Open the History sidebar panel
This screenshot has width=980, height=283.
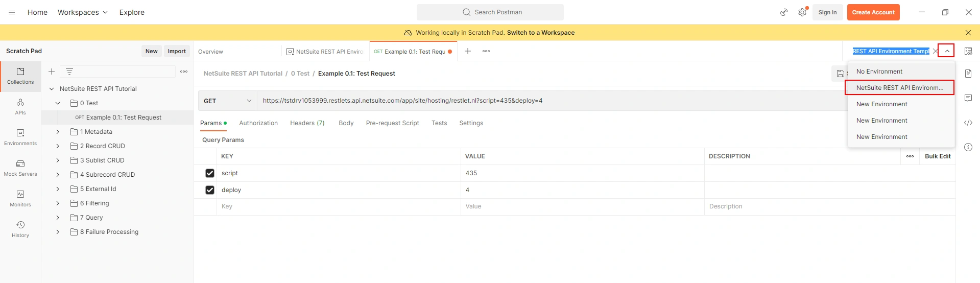pos(20,229)
